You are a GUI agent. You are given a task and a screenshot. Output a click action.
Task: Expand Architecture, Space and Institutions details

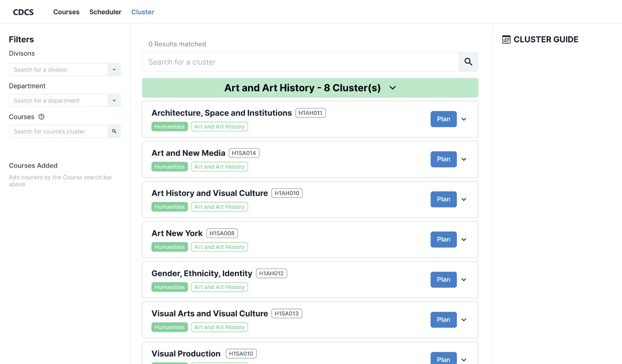click(x=464, y=119)
